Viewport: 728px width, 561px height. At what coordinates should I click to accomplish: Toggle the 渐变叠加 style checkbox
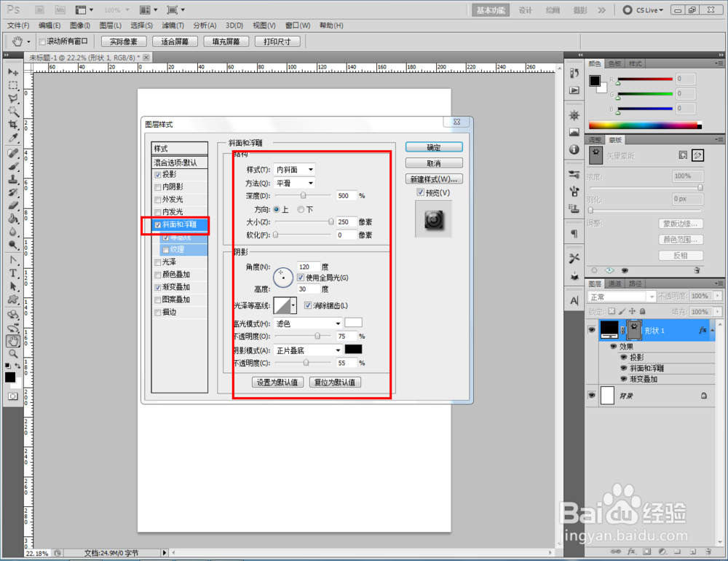pyautogui.click(x=158, y=288)
